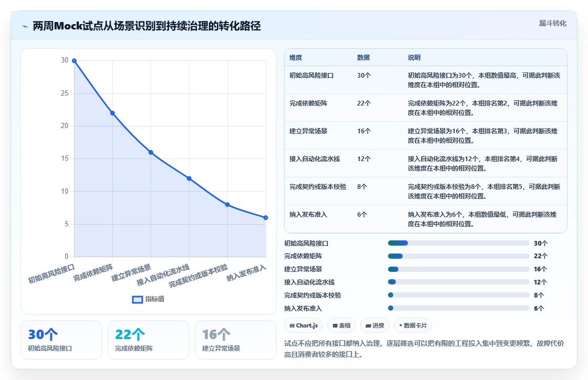
Task: Click the 数据 column header
Action: pos(363,58)
